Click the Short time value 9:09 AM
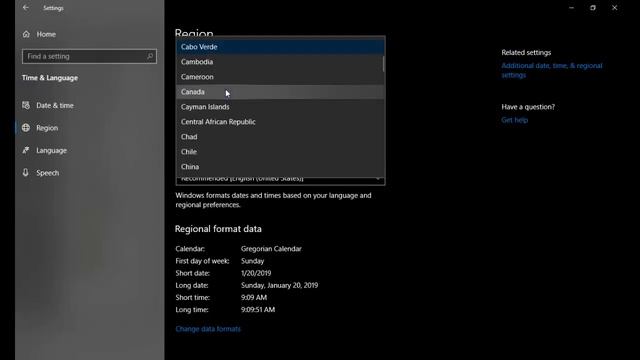Viewport: 640px width, 360px height. coord(253,298)
